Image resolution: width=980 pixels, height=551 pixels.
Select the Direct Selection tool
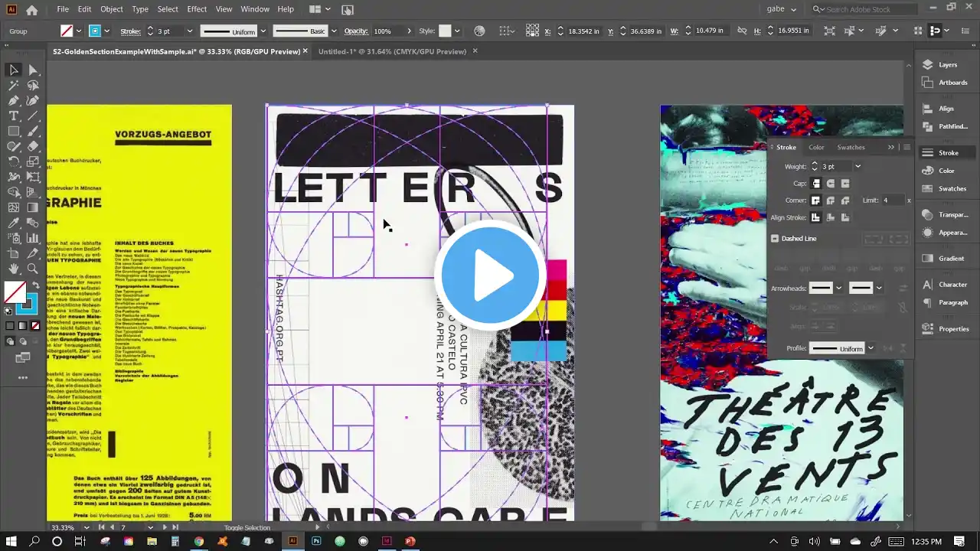33,70
